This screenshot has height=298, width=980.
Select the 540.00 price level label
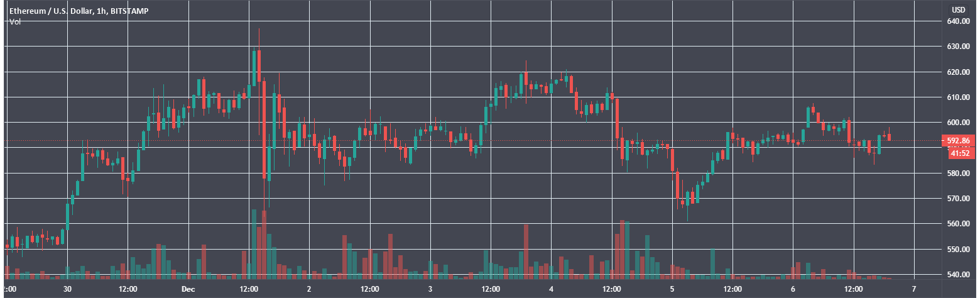(959, 275)
